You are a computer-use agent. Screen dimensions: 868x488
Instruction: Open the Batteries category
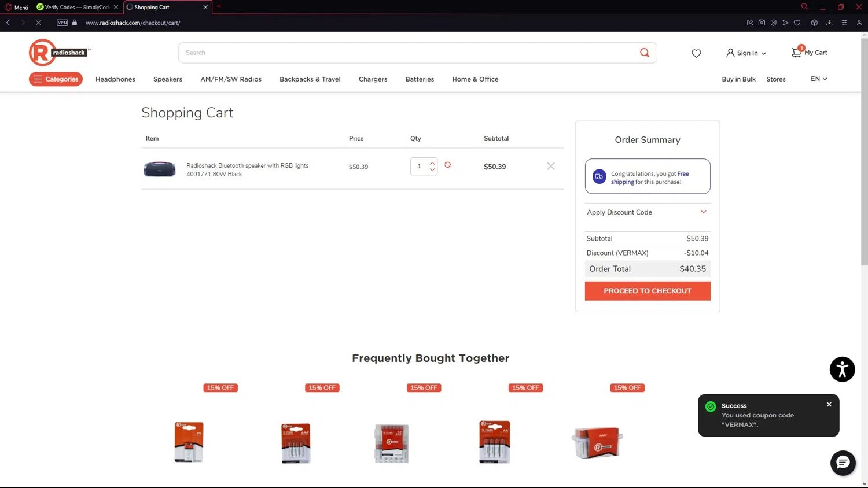pyautogui.click(x=420, y=79)
